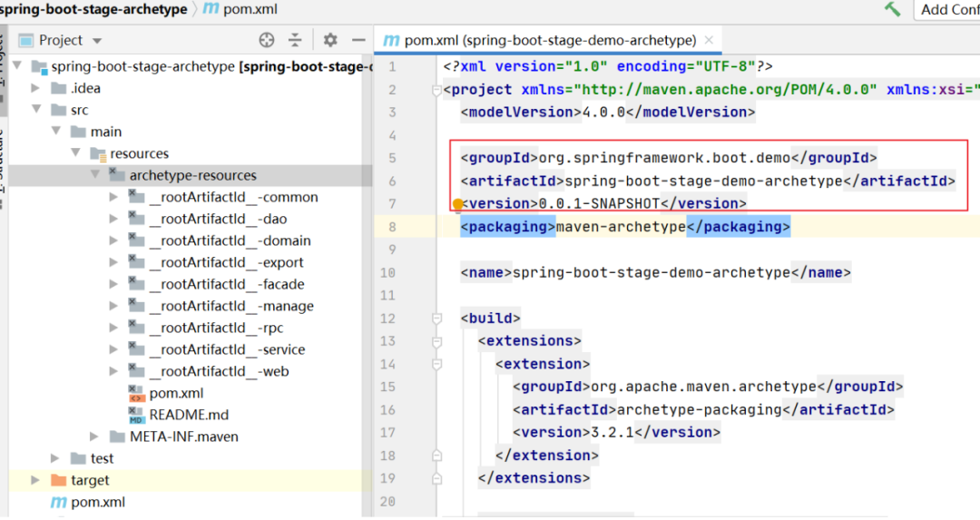This screenshot has height=520, width=980.
Task: Click the green build hammer icon
Action: point(893,9)
